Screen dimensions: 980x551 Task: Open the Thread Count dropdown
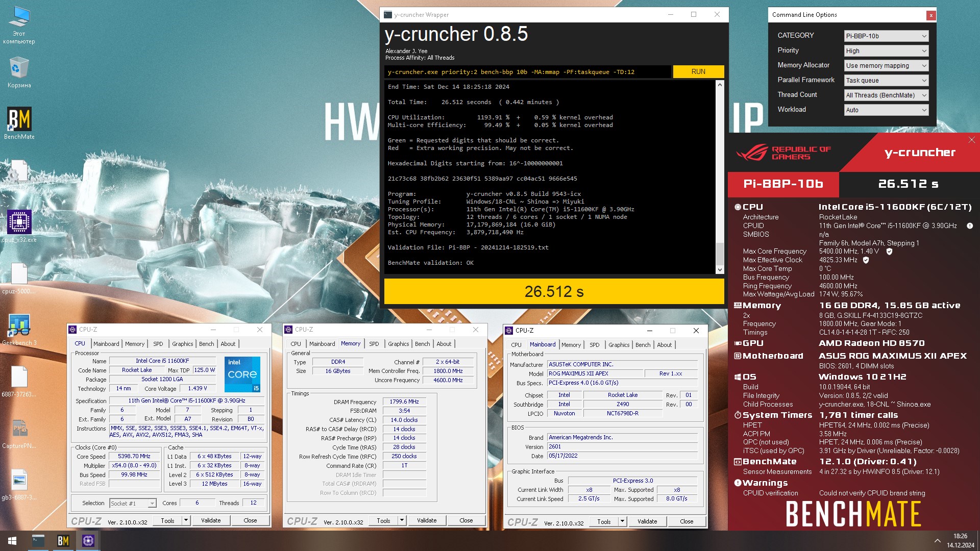pos(886,95)
